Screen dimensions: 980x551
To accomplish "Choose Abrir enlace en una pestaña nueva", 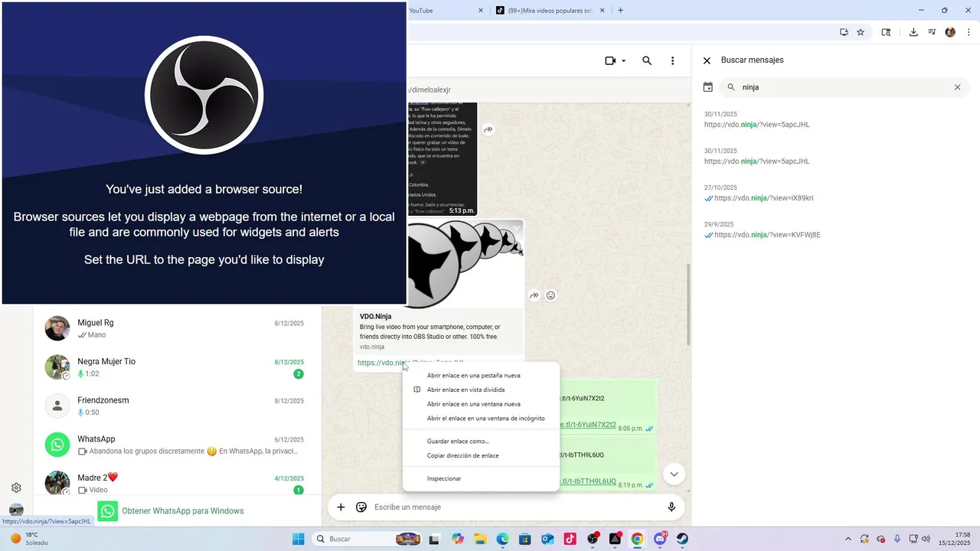I will click(473, 376).
